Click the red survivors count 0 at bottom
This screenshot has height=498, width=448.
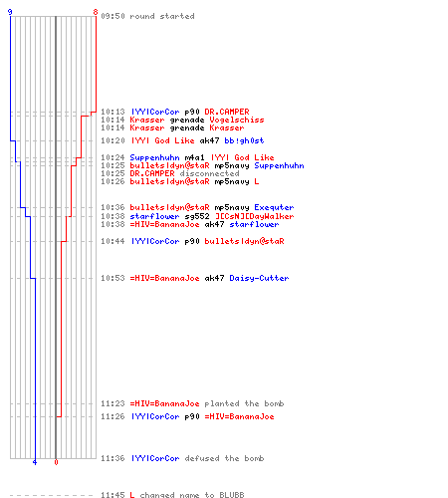pyautogui.click(x=56, y=462)
